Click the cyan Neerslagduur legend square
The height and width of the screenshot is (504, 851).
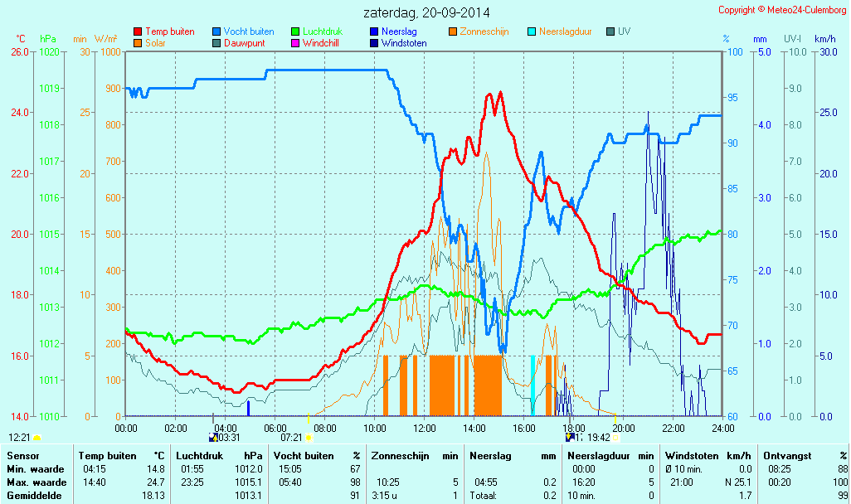[x=532, y=31]
